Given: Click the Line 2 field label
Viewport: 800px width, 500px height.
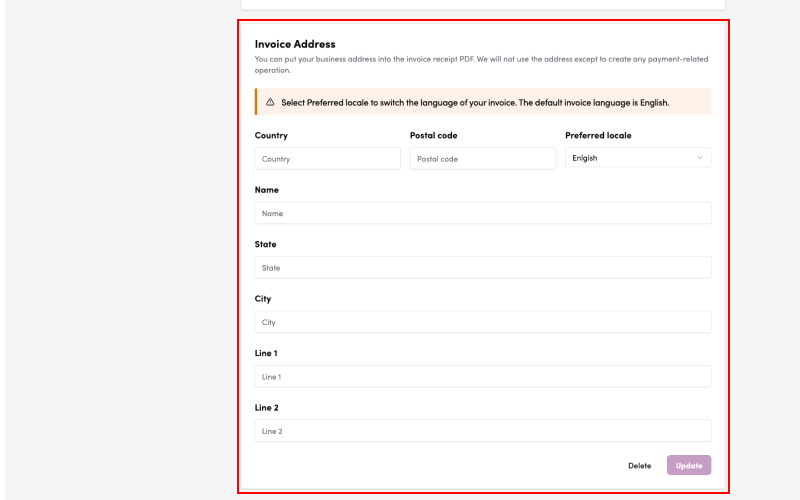Looking at the screenshot, I should 266,407.
